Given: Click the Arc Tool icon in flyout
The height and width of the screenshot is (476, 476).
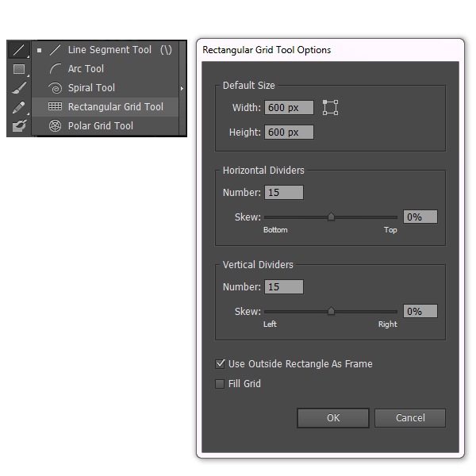Looking at the screenshot, I should click(x=56, y=69).
